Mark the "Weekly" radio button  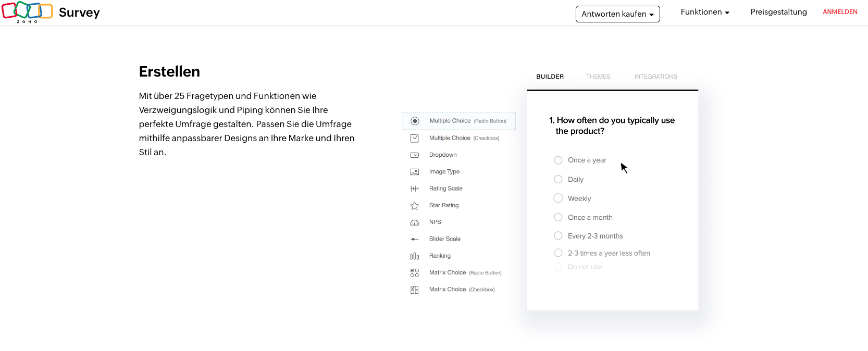[558, 198]
